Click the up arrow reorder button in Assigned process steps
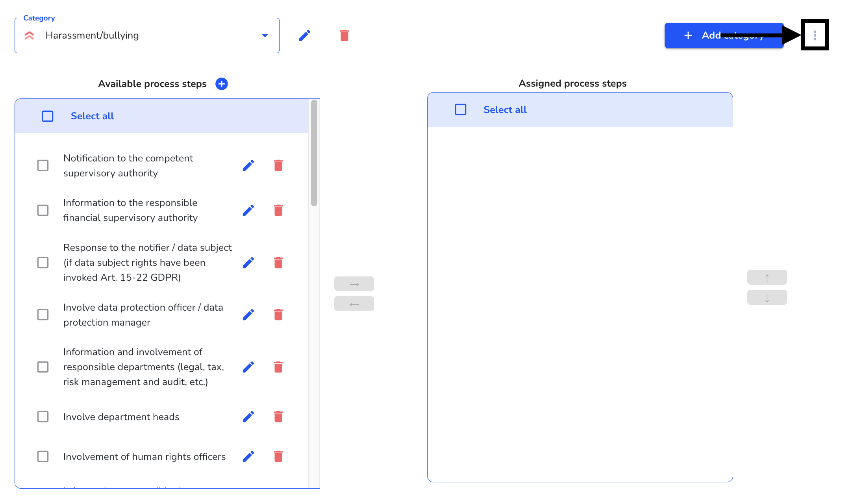The image size is (841, 504). click(x=767, y=277)
